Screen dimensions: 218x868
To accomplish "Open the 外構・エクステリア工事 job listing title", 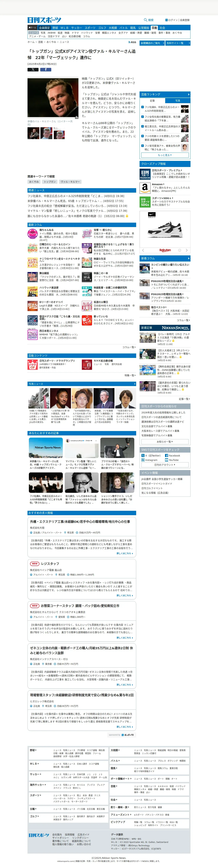I will point(80,522).
